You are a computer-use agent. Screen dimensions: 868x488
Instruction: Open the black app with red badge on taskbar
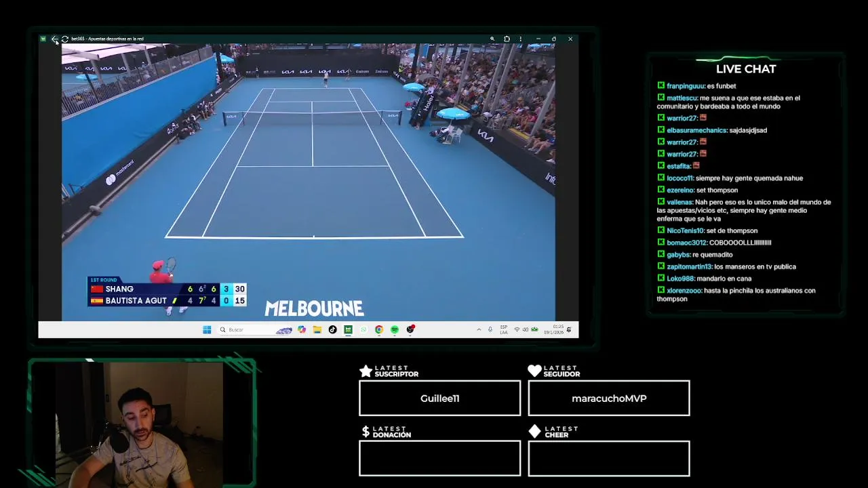click(x=410, y=329)
